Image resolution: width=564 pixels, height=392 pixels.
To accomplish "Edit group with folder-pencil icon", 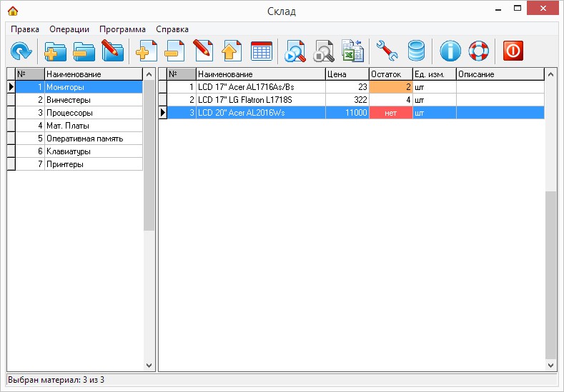I will pos(112,51).
